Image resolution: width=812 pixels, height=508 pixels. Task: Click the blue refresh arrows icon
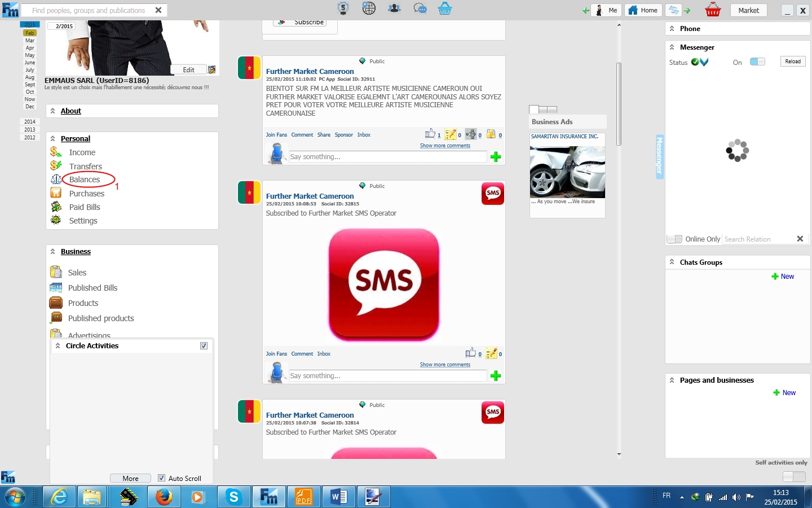click(674, 10)
